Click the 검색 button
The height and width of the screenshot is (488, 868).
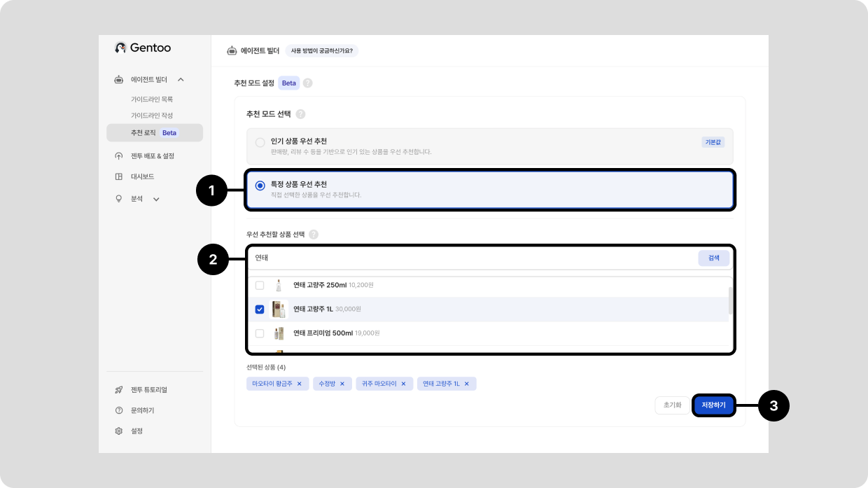[713, 258]
